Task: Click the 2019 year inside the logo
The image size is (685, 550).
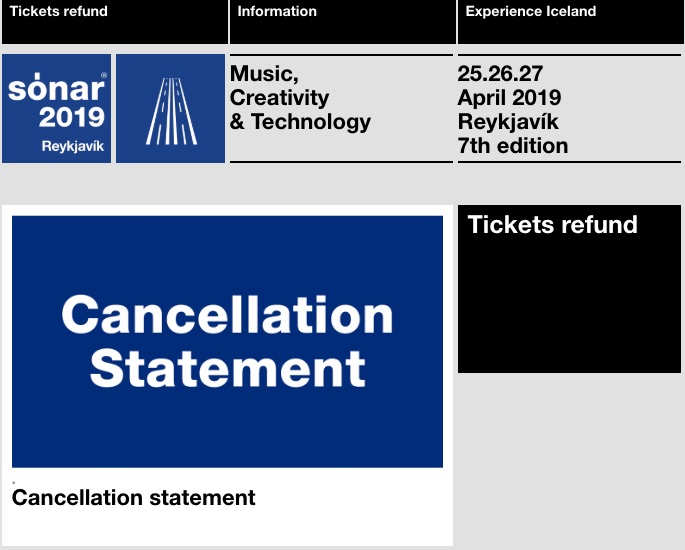Action: coord(72,117)
